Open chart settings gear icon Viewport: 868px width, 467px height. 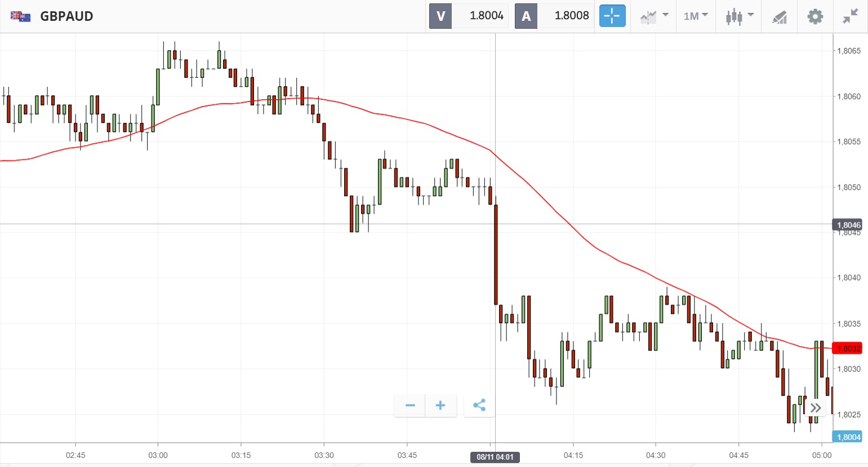point(815,16)
